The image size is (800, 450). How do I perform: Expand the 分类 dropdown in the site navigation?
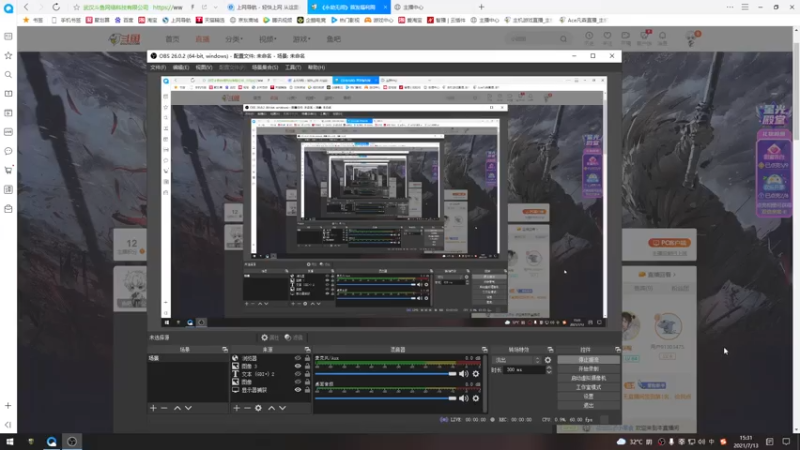point(234,39)
